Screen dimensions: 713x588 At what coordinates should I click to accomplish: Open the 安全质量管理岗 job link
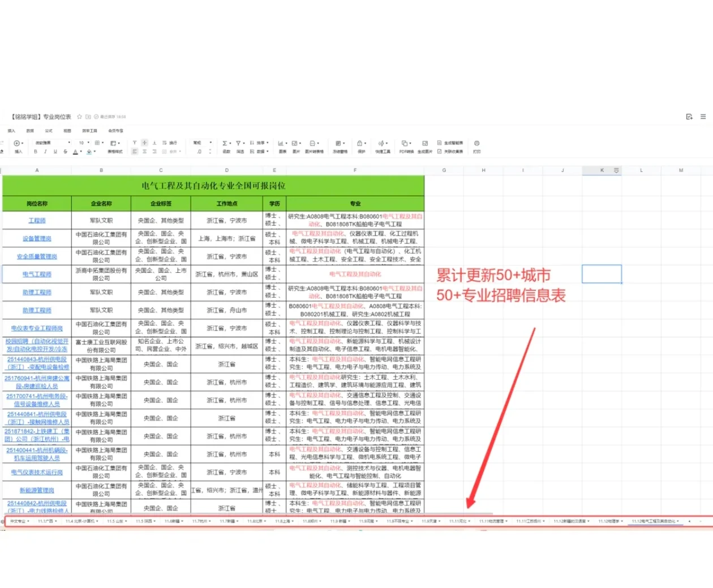coord(37,256)
